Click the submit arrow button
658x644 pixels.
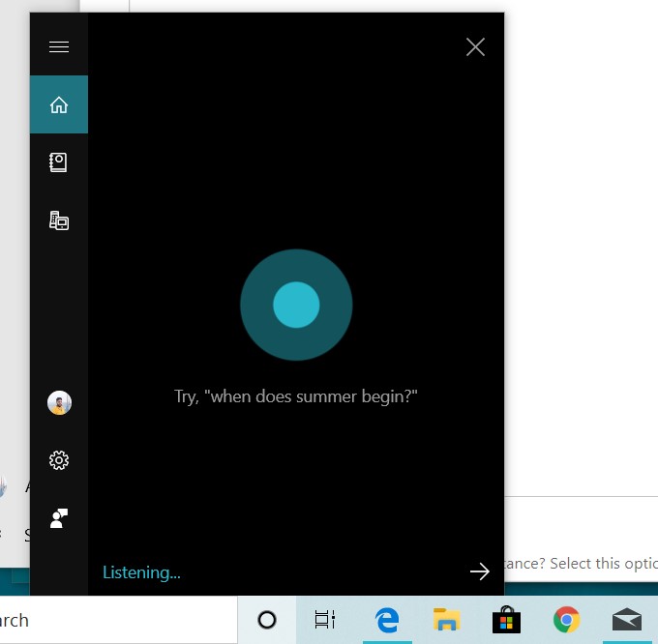(480, 571)
